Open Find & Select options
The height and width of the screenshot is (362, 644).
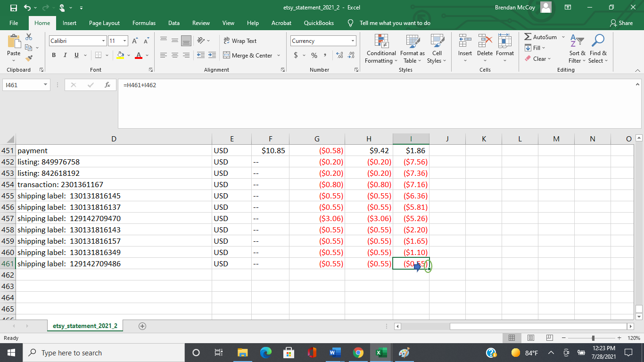coord(598,49)
